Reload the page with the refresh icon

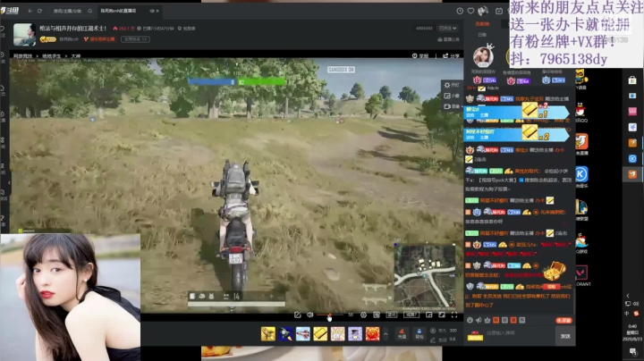[x=40, y=11]
